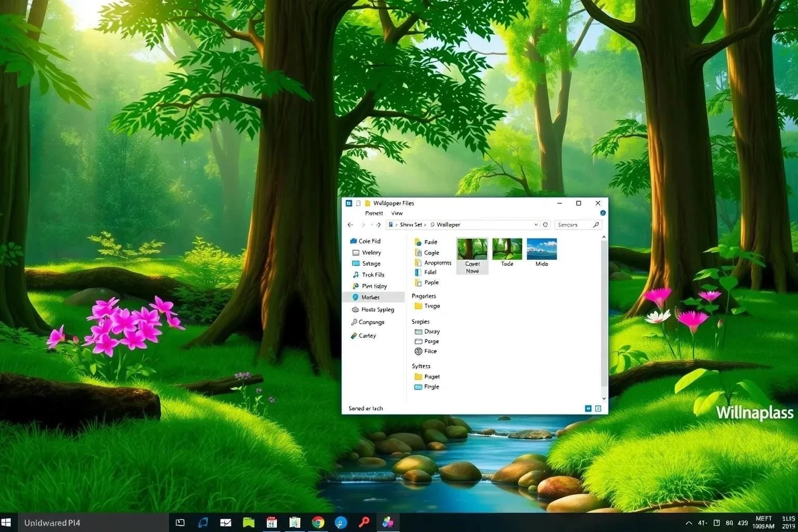
Task: Click the Shevr Set breadcrumb
Action: pos(411,225)
